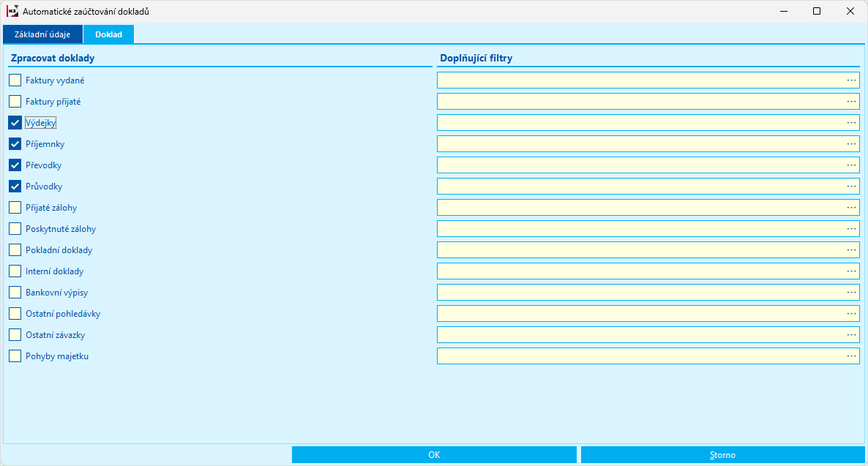Check the Interní doklady checkbox
Screen dimensions: 868x466
pyautogui.click(x=15, y=271)
